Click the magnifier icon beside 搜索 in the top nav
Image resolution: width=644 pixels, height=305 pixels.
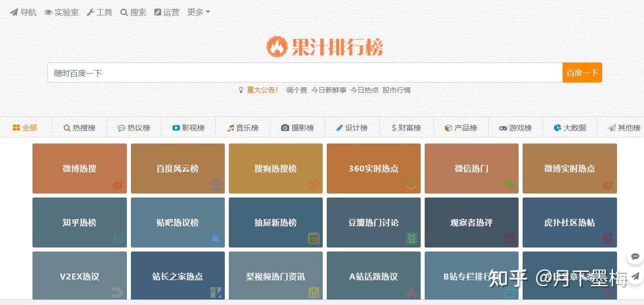pyautogui.click(x=124, y=12)
